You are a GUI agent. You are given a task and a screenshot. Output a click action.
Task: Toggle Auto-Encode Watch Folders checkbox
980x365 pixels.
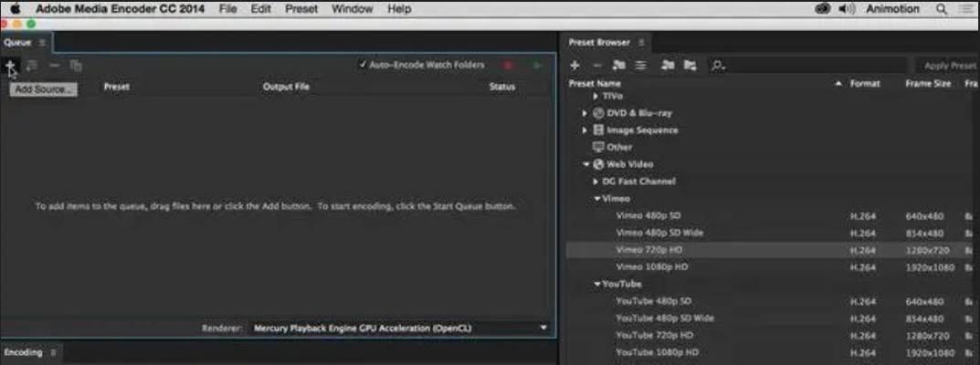363,65
